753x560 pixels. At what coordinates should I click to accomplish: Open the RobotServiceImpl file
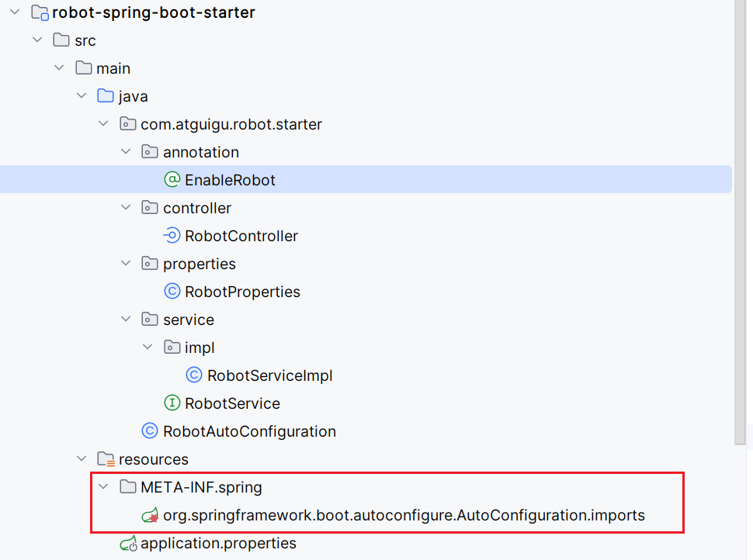(x=269, y=375)
